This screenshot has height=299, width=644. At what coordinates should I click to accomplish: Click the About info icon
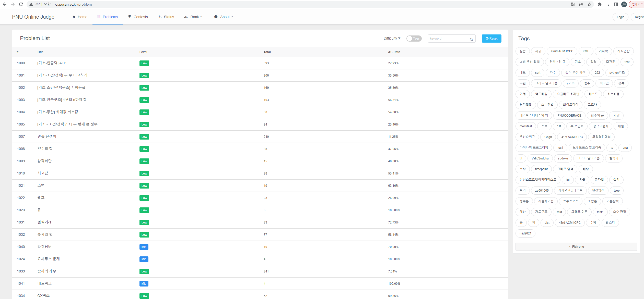coord(216,17)
